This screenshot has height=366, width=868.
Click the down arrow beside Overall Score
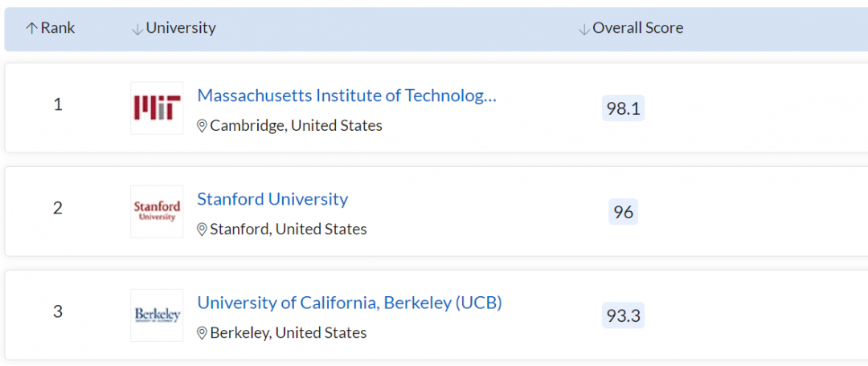pyautogui.click(x=584, y=29)
